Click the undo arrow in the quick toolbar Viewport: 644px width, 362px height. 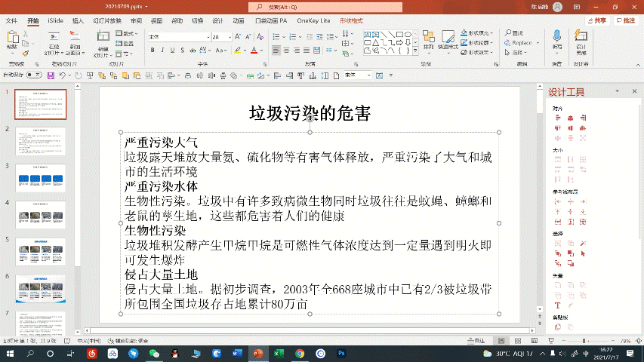click(x=62, y=75)
